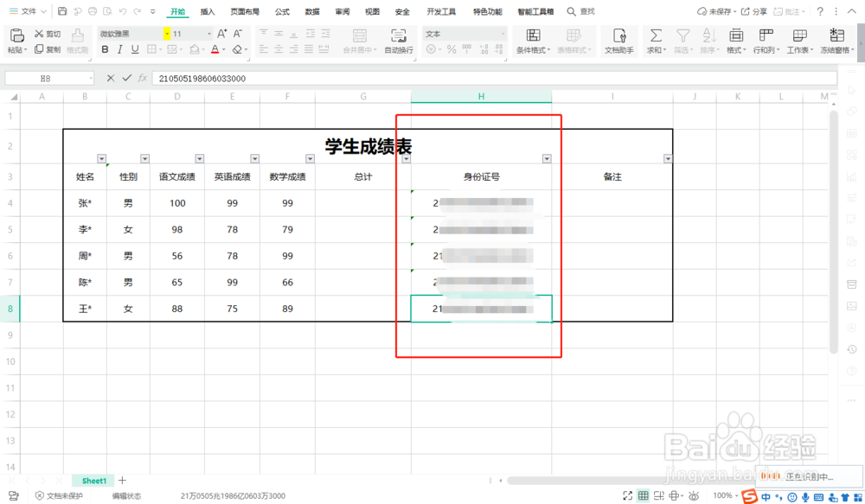Switch to the 数据 ribbon tab
The width and height of the screenshot is (865, 504).
point(311,11)
